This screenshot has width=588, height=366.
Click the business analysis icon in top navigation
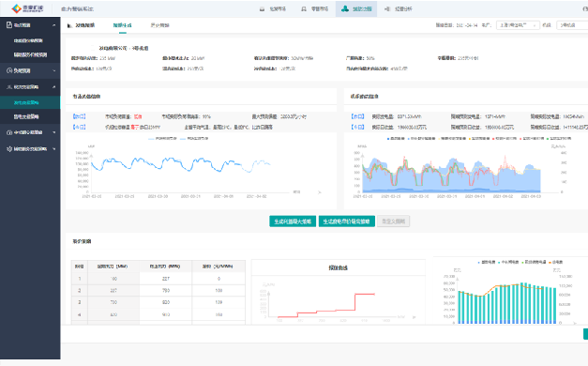387,9
